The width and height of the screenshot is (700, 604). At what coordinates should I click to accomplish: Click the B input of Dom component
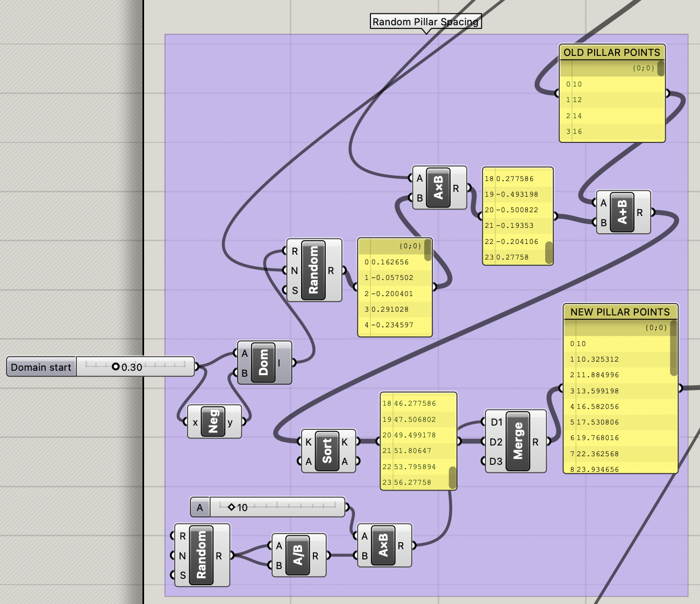click(x=245, y=373)
